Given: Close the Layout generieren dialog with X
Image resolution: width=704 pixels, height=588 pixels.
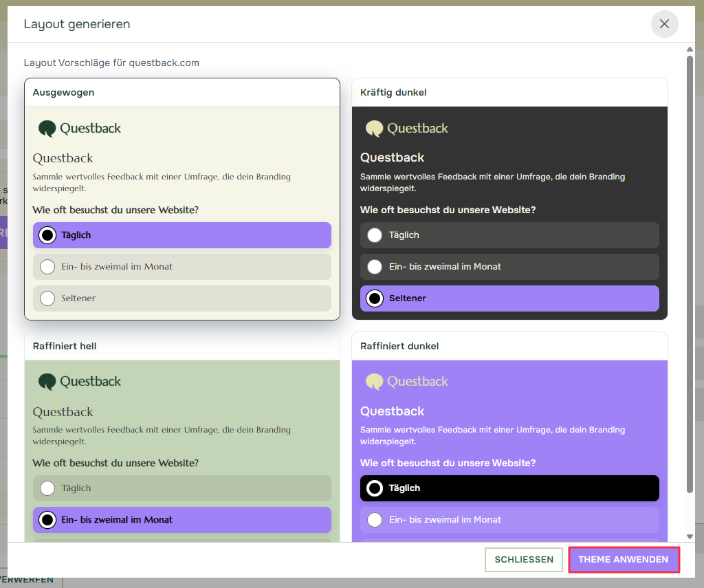Looking at the screenshot, I should (x=664, y=24).
